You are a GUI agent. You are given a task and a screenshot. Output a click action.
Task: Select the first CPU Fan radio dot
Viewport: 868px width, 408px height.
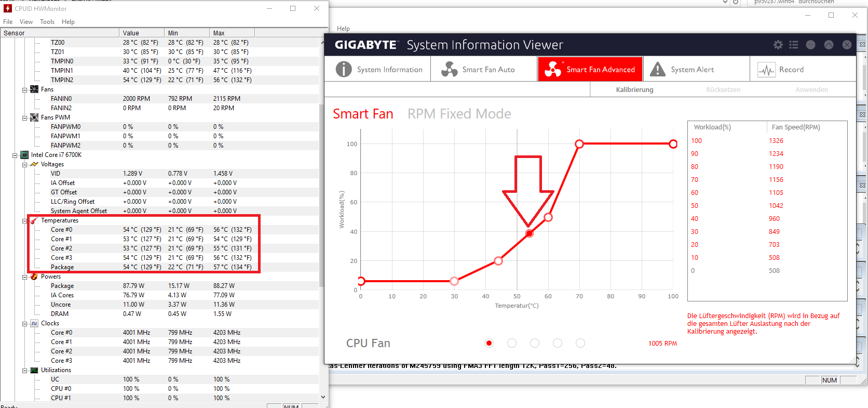489,343
